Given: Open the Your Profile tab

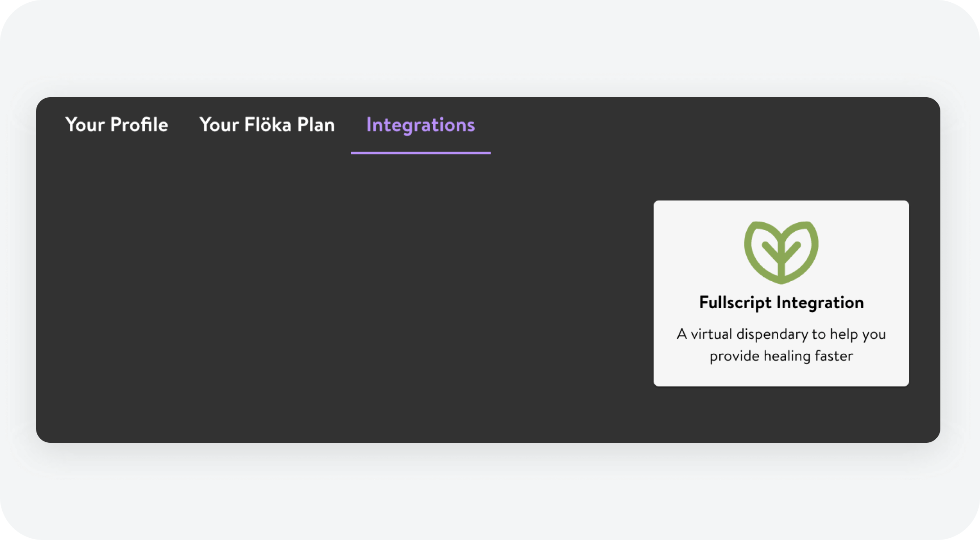Looking at the screenshot, I should point(117,125).
